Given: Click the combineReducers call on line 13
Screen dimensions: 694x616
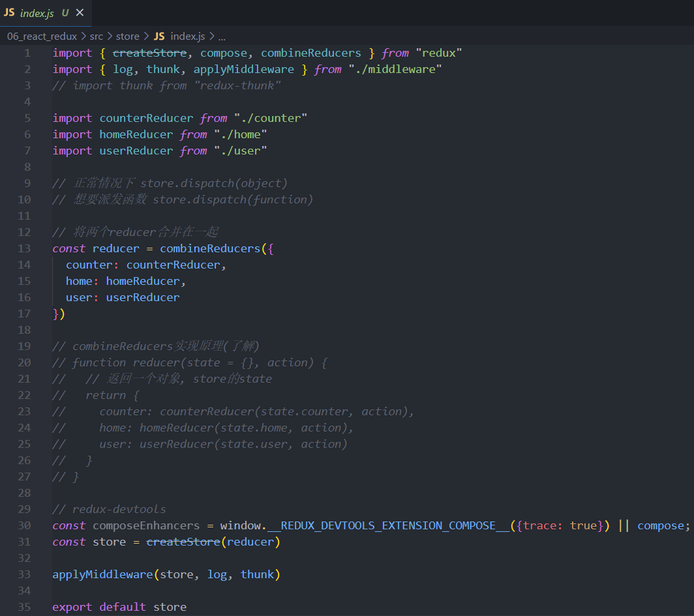Looking at the screenshot, I should (210, 248).
